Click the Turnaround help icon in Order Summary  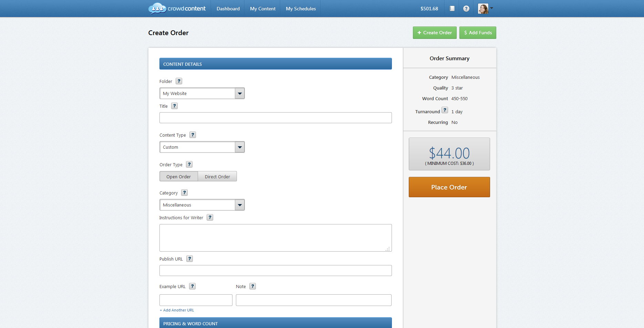[x=445, y=110]
